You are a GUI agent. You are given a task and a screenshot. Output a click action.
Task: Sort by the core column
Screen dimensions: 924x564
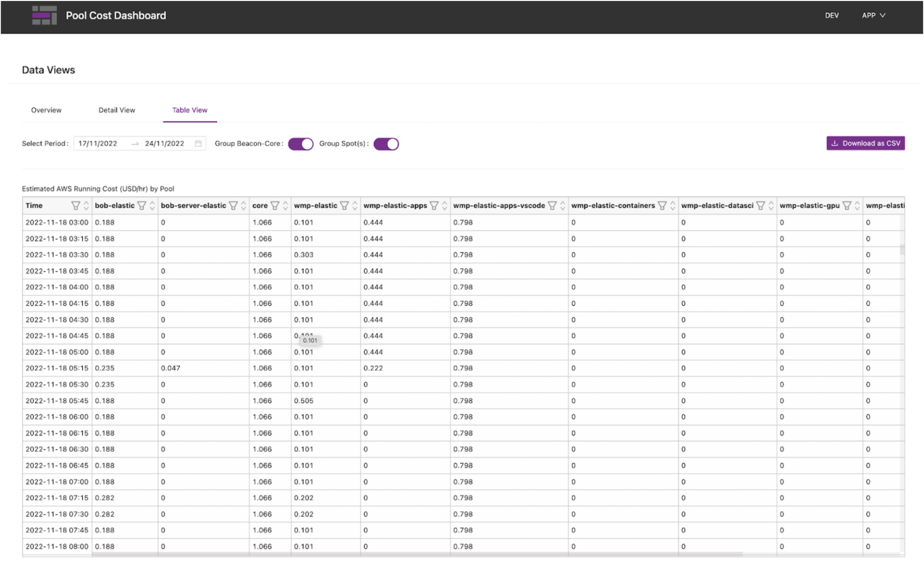click(286, 205)
